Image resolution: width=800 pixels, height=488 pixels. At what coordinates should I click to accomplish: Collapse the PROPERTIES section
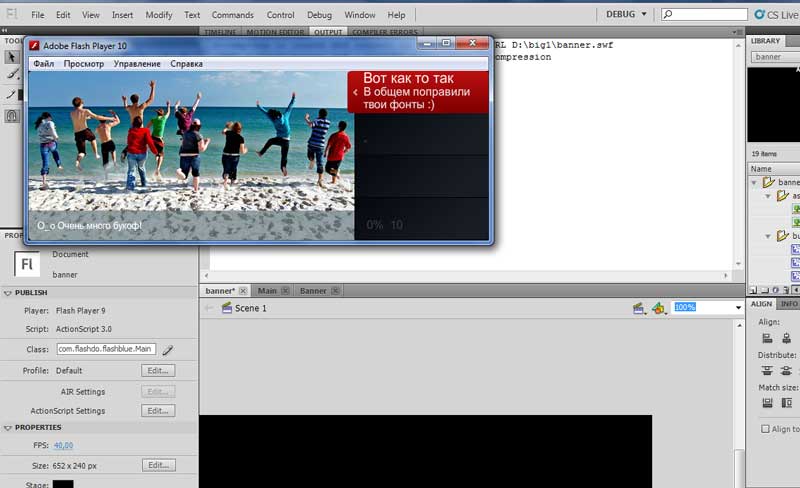pyautogui.click(x=8, y=428)
